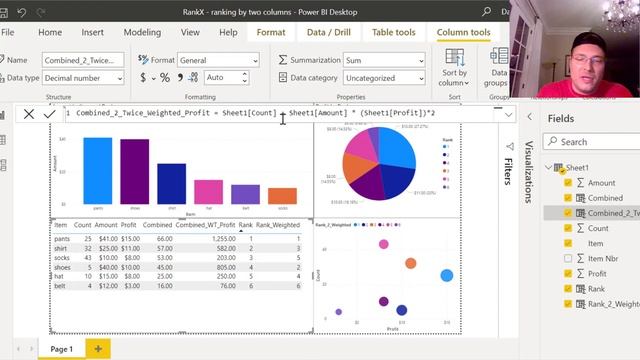Uncheck the Combined field checkbox

click(568, 198)
